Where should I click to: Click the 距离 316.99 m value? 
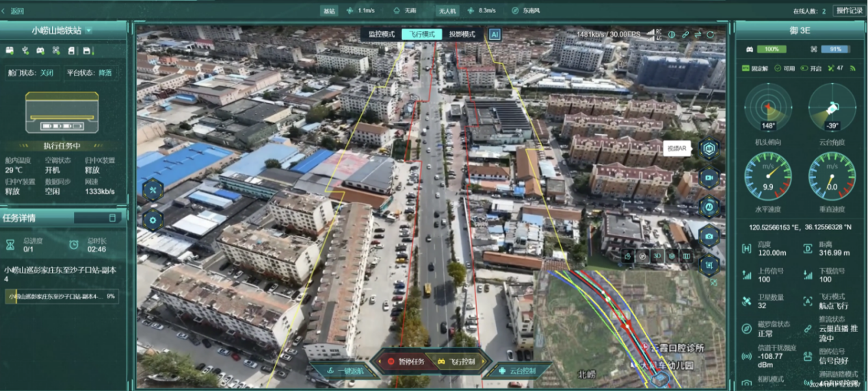(x=834, y=253)
